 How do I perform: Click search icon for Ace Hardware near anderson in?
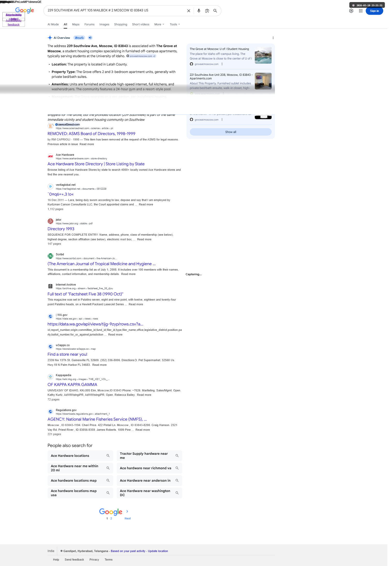coord(177,481)
